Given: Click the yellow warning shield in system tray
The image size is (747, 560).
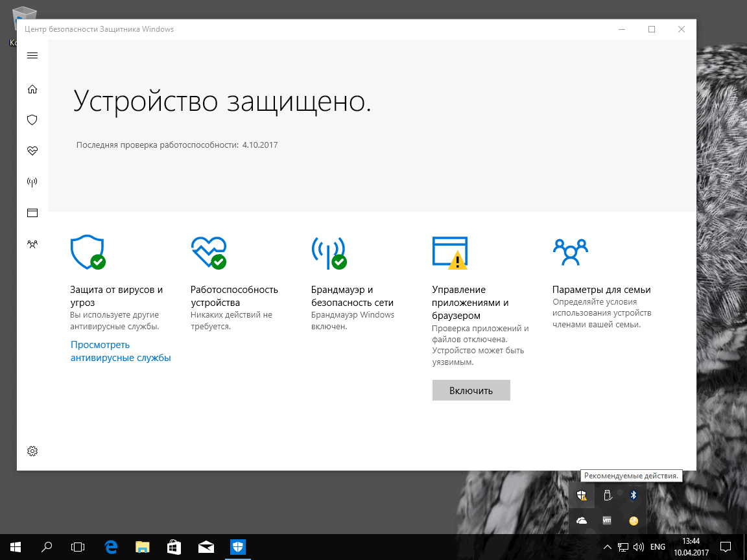Looking at the screenshot, I should coord(582,495).
